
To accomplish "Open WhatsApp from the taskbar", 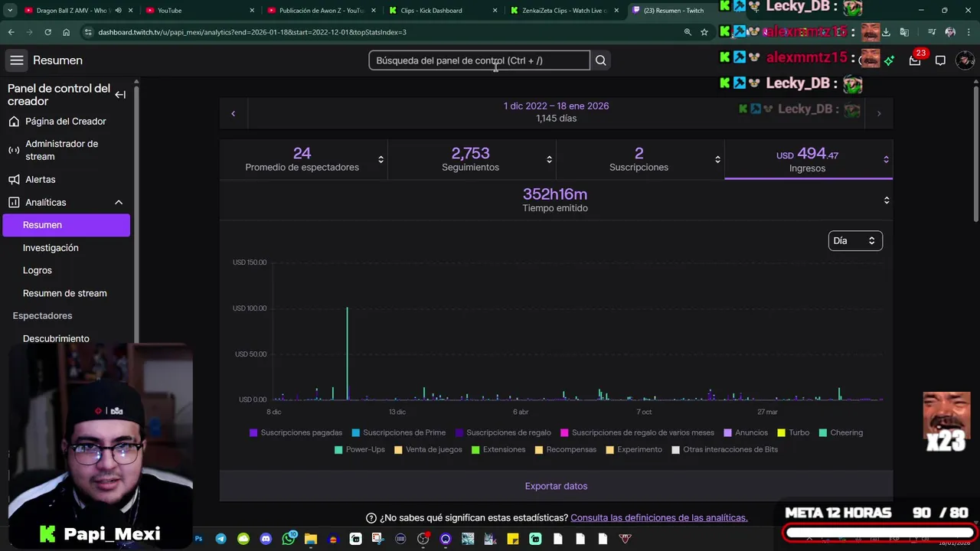I will click(289, 539).
